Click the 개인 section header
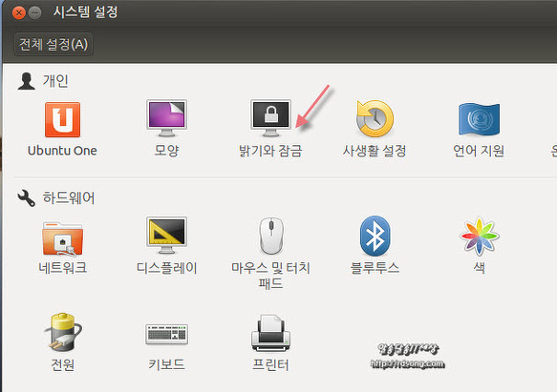This screenshot has width=557, height=392. coord(55,82)
